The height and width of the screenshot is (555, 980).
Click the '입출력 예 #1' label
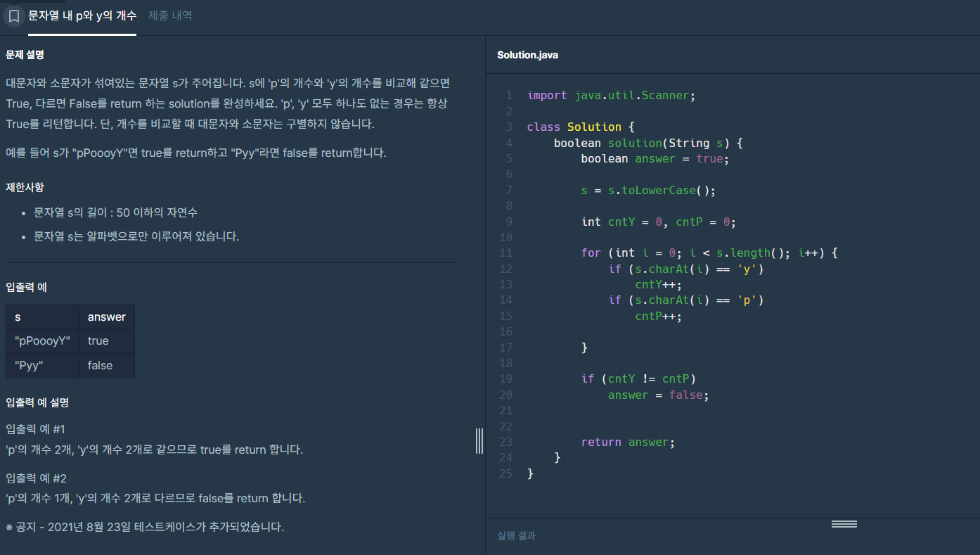pyautogui.click(x=35, y=429)
